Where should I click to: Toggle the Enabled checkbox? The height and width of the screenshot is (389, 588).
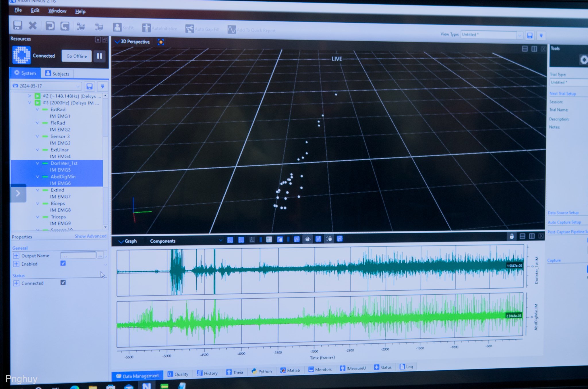click(63, 263)
